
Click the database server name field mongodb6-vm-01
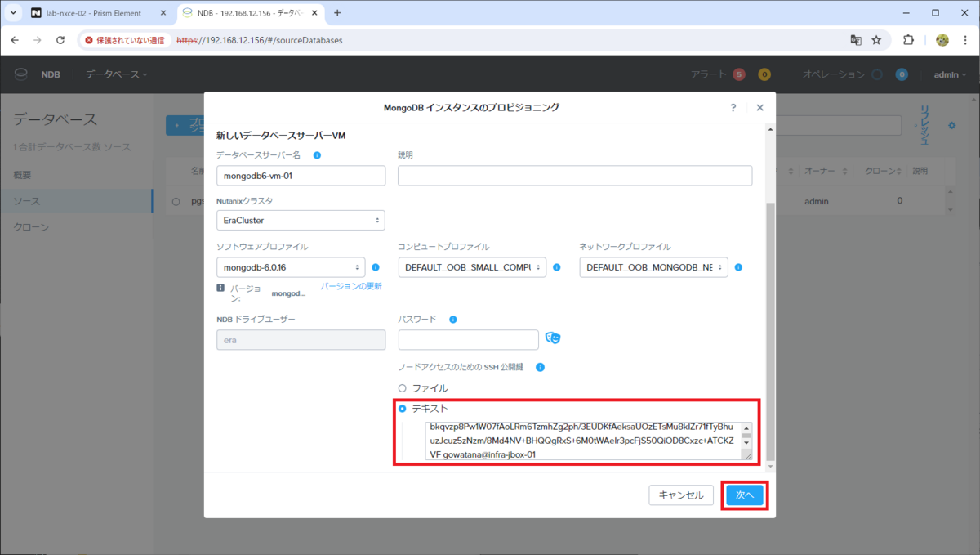pos(301,176)
